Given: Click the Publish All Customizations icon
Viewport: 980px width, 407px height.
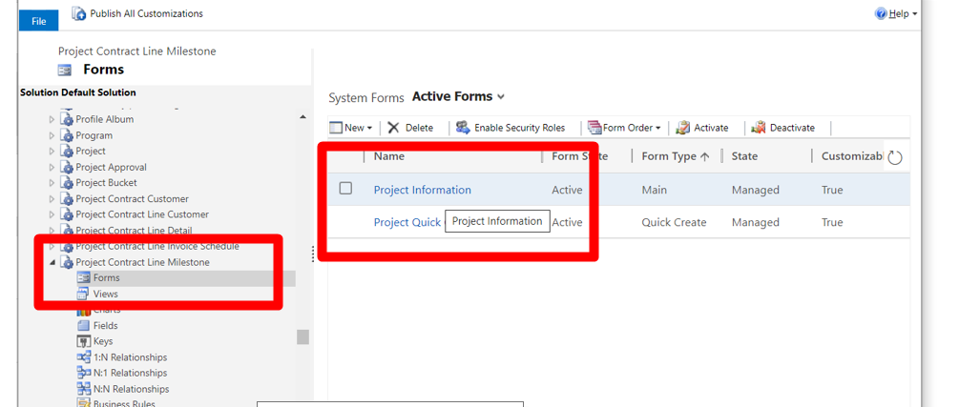Looking at the screenshot, I should coord(79,13).
